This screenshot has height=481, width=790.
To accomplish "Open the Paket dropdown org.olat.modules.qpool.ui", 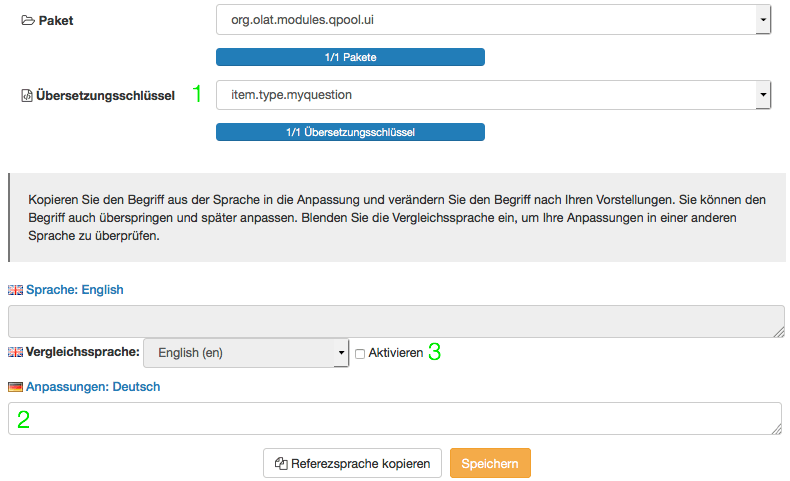I will (492, 19).
